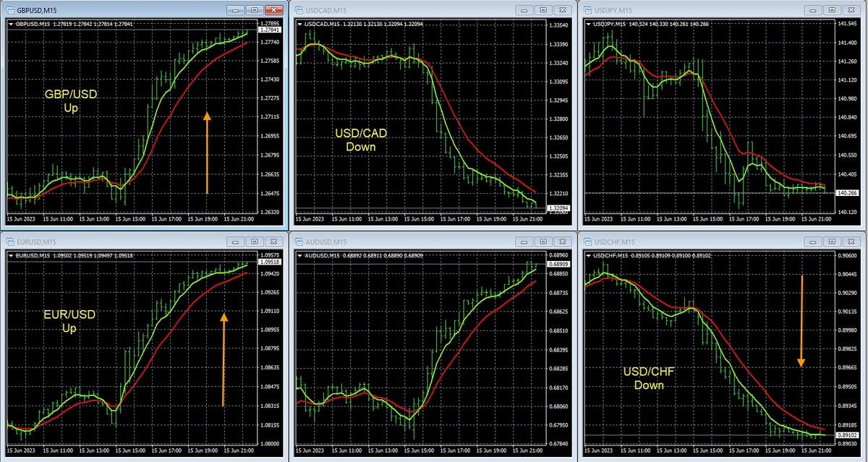Click the 0.68960 price level on AUDUSD axis
The width and height of the screenshot is (868, 462).
[x=559, y=255]
